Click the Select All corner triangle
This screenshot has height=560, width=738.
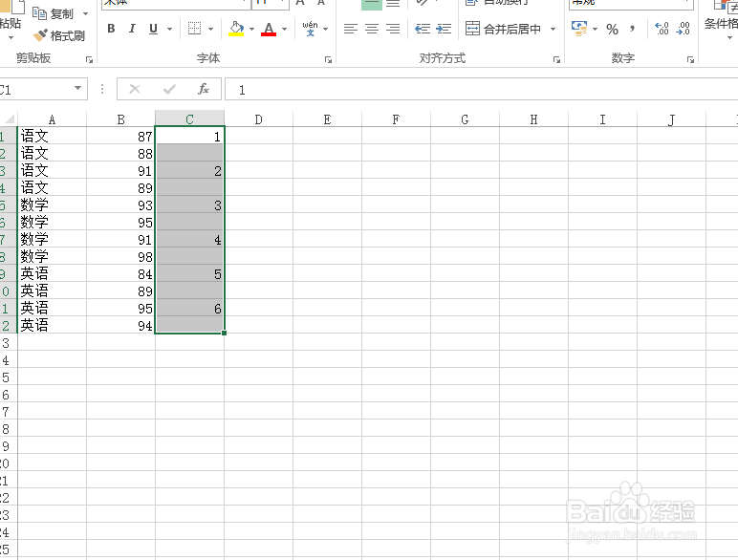[x=9, y=118]
